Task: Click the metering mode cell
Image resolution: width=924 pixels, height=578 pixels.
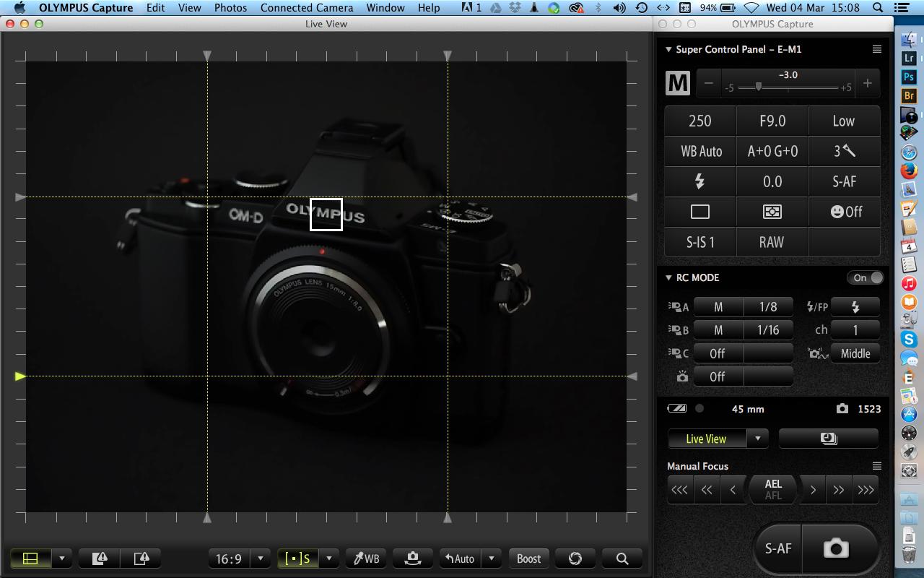Action: (772, 212)
